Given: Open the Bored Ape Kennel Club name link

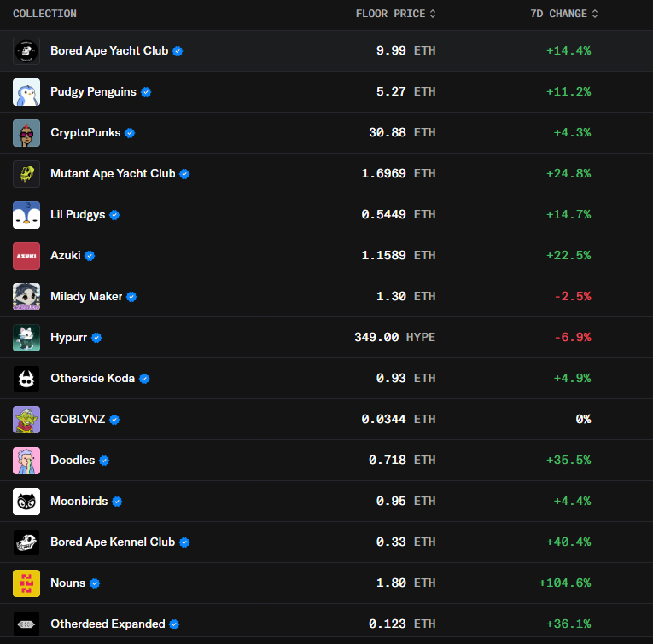Looking at the screenshot, I should [113, 542].
